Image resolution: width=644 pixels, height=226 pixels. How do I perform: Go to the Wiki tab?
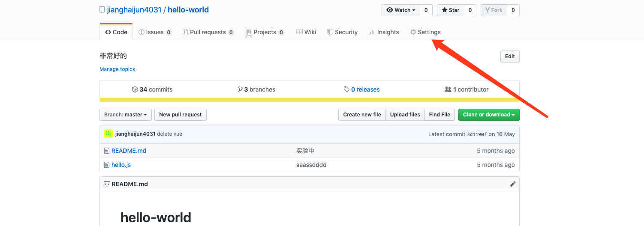click(306, 32)
